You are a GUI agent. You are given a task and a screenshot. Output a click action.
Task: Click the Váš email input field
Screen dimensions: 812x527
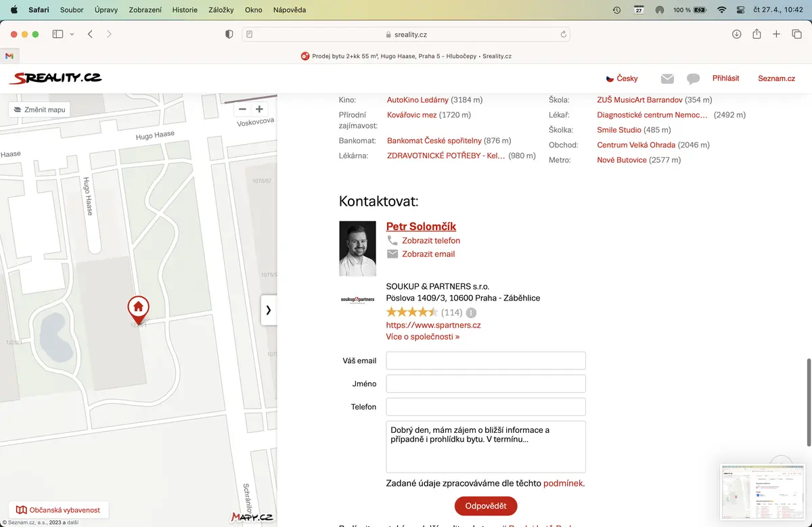(486, 361)
